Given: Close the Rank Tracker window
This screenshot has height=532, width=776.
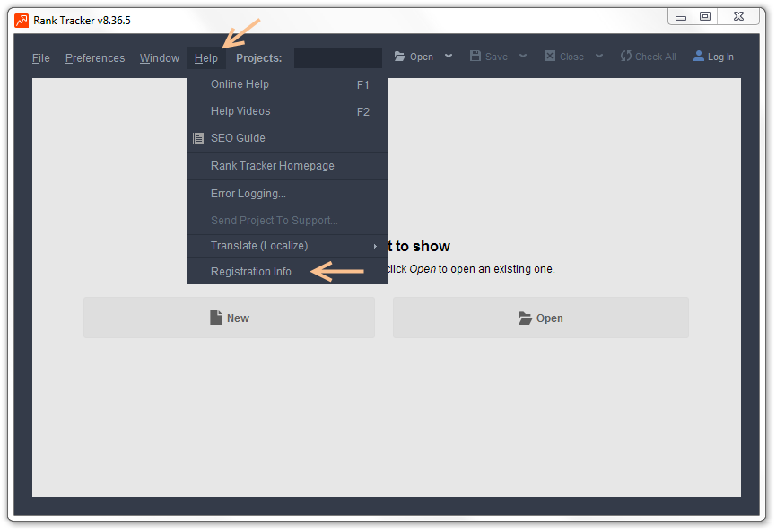Looking at the screenshot, I should 739,16.
